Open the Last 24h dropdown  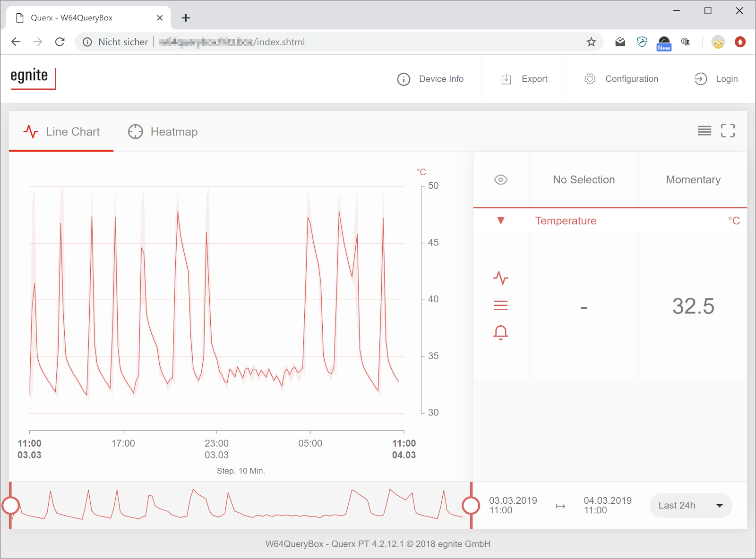tap(690, 506)
